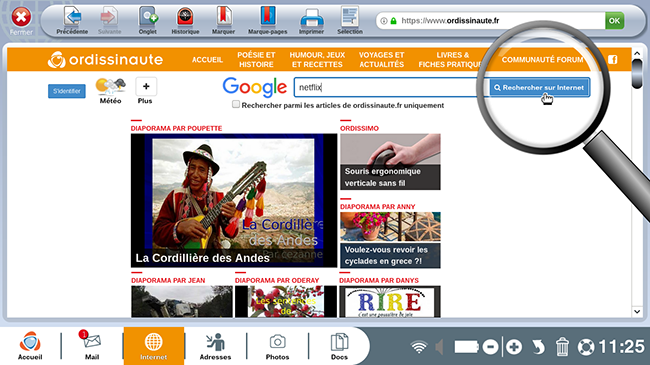
Task: Close the browser with Fermer button
Action: (21, 21)
